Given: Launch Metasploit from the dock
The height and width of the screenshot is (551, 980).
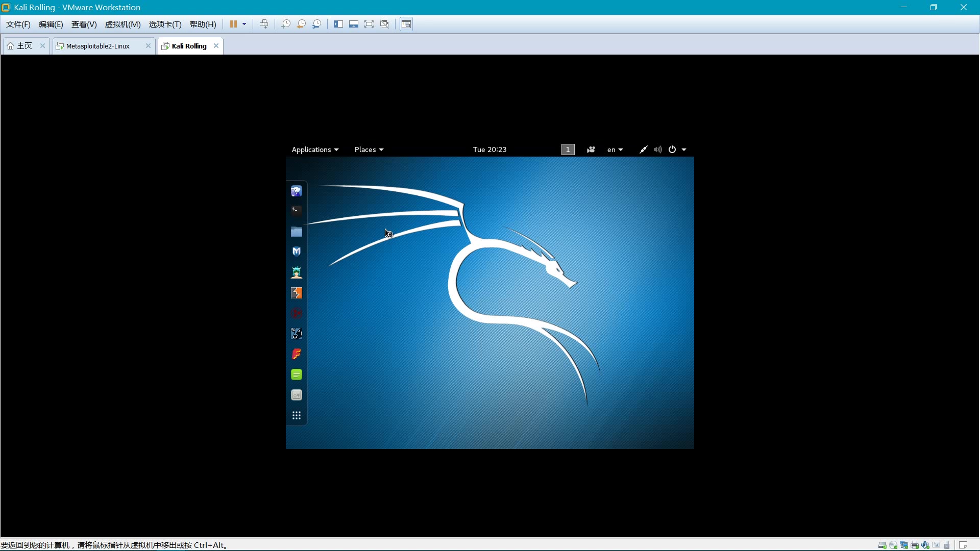Looking at the screenshot, I should point(296,252).
